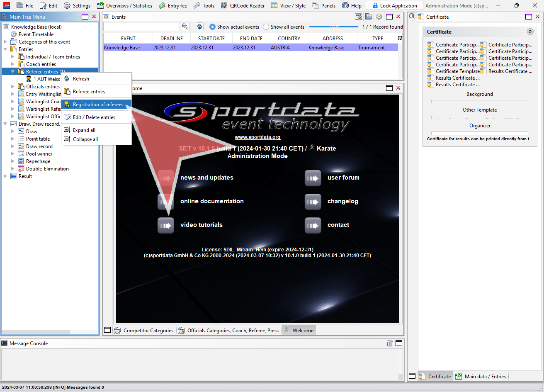Click the clock icon in Events header

(379, 17)
